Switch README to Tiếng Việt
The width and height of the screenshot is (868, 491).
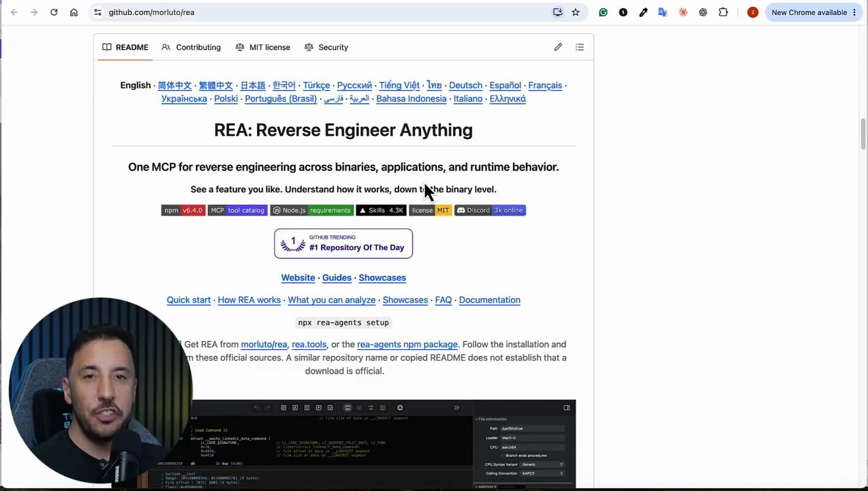click(399, 85)
